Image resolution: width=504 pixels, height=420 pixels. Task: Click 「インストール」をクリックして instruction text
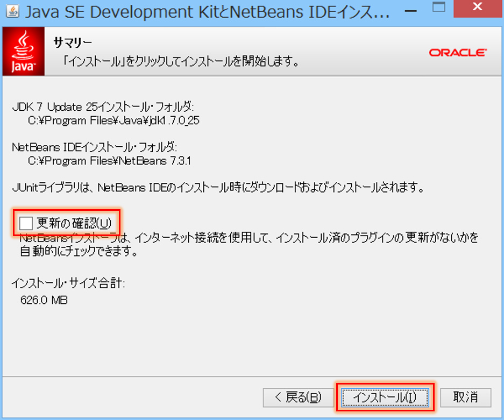(181, 61)
